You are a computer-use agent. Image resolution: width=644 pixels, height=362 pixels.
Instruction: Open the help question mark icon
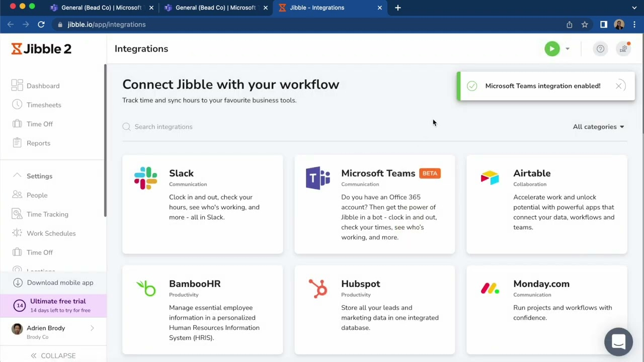point(600,48)
